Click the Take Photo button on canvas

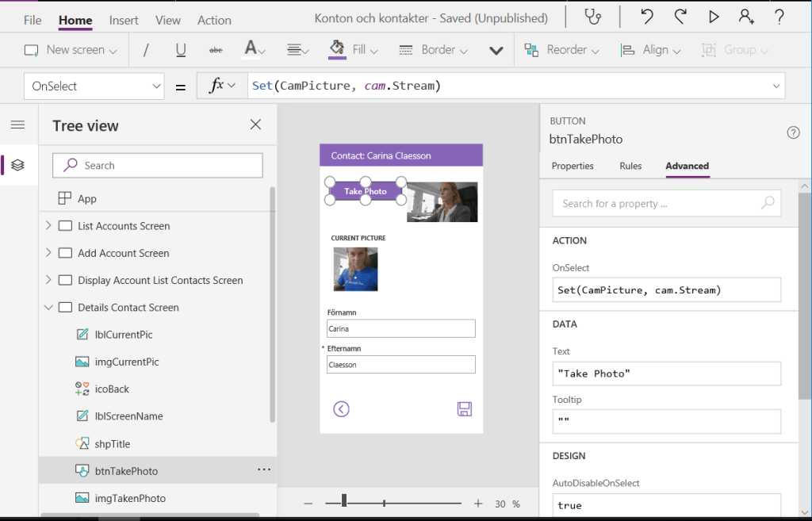tap(366, 191)
